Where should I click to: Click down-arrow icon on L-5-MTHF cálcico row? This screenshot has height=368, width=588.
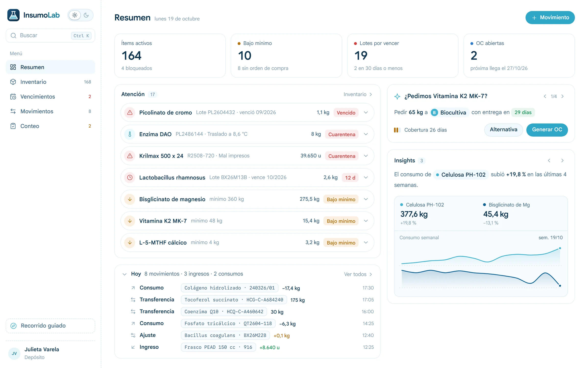point(130,242)
